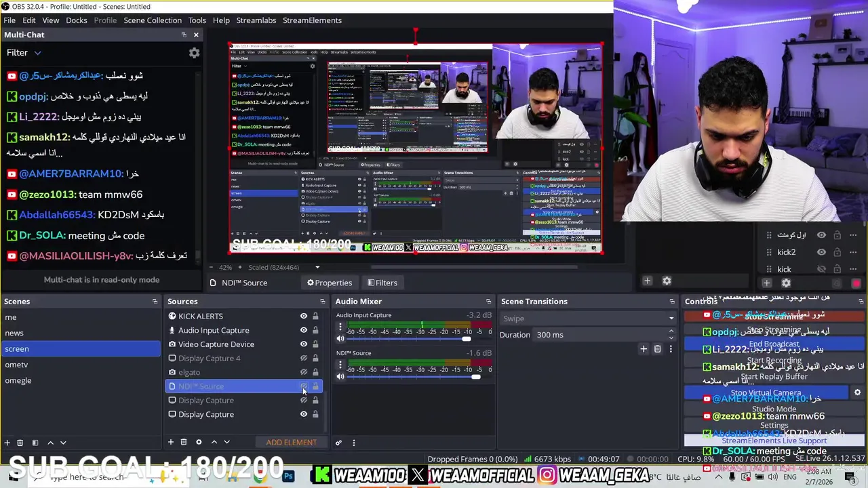Remove the current scene transition
The width and height of the screenshot is (868, 488).
pyautogui.click(x=657, y=349)
